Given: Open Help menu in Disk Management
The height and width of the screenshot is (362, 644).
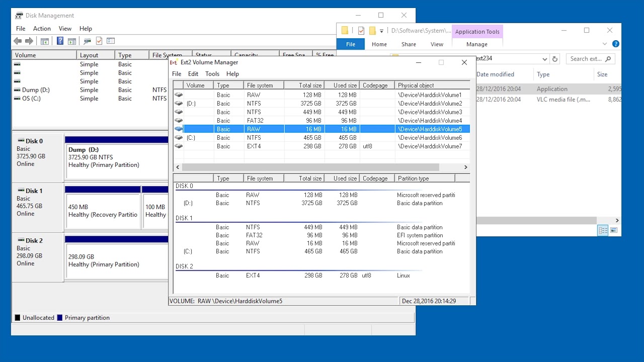Looking at the screenshot, I should [86, 29].
